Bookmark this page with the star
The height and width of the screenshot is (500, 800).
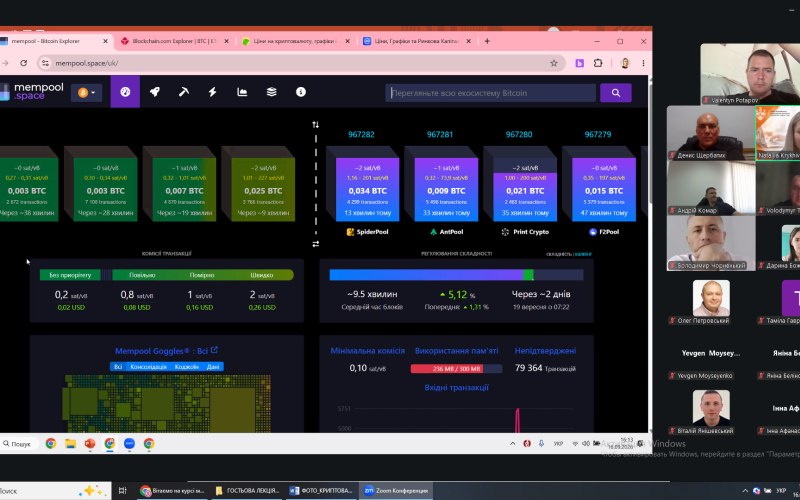point(554,63)
